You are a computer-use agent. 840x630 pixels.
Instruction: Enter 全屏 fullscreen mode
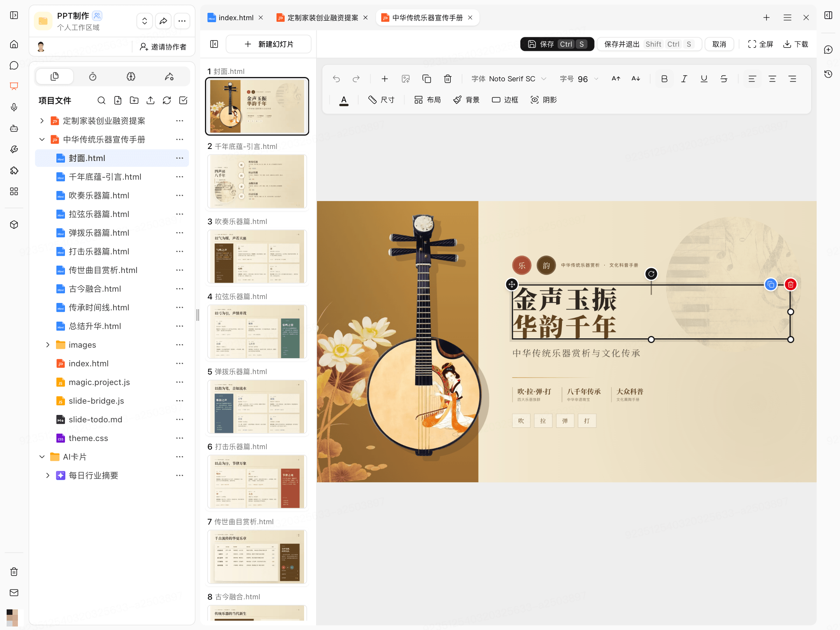tap(760, 44)
